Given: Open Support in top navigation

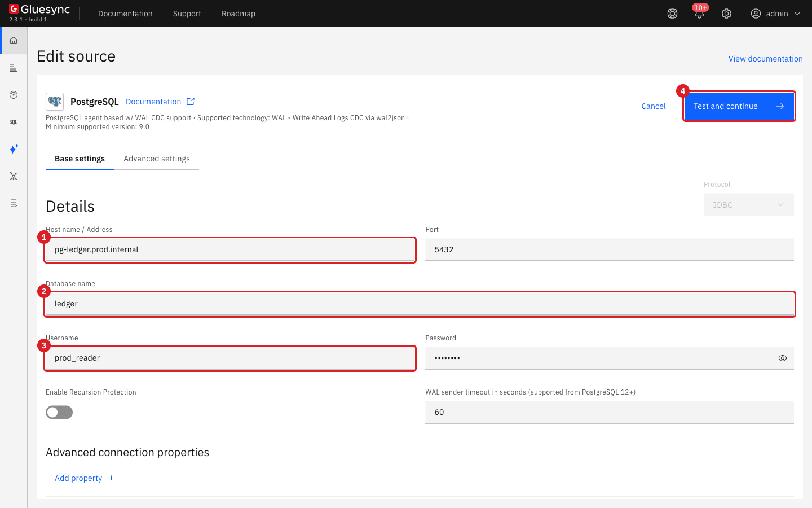Looking at the screenshot, I should (187, 14).
